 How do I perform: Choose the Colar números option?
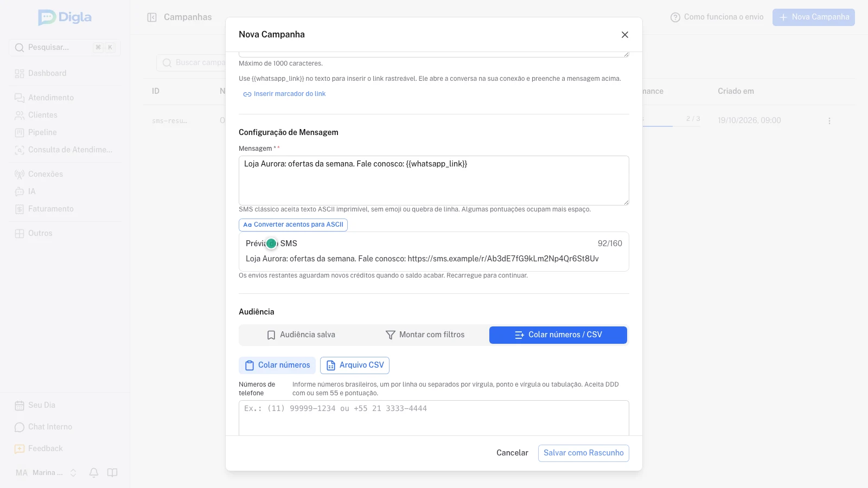277,365
